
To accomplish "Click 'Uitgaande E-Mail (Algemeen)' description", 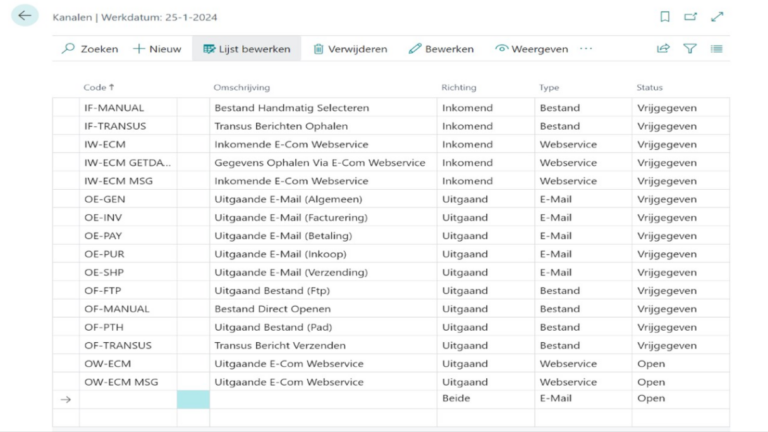I will 288,199.
